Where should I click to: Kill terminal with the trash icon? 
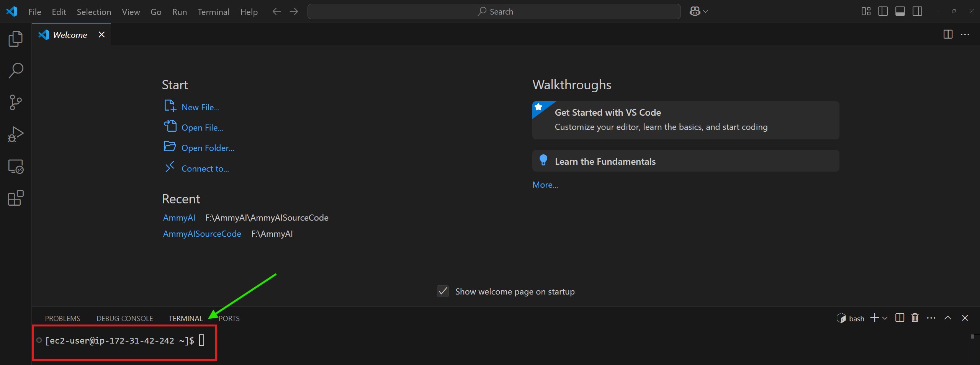pos(915,318)
